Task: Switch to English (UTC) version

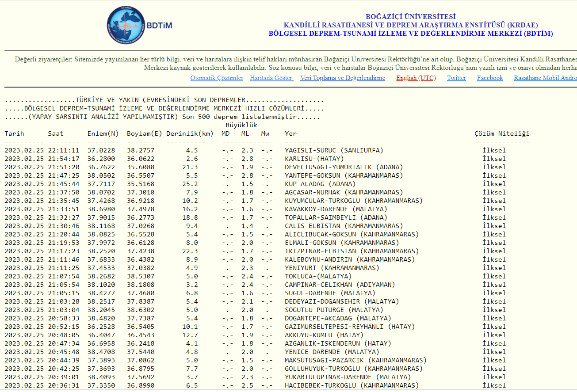Action: point(416,78)
